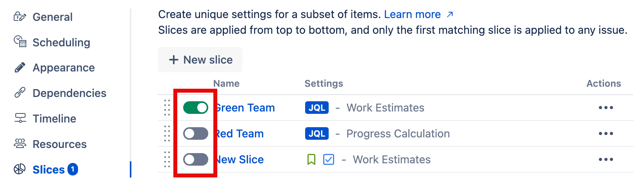Screen dimensions: 644x190
Task: Click the Resources people icon
Action: click(20, 144)
